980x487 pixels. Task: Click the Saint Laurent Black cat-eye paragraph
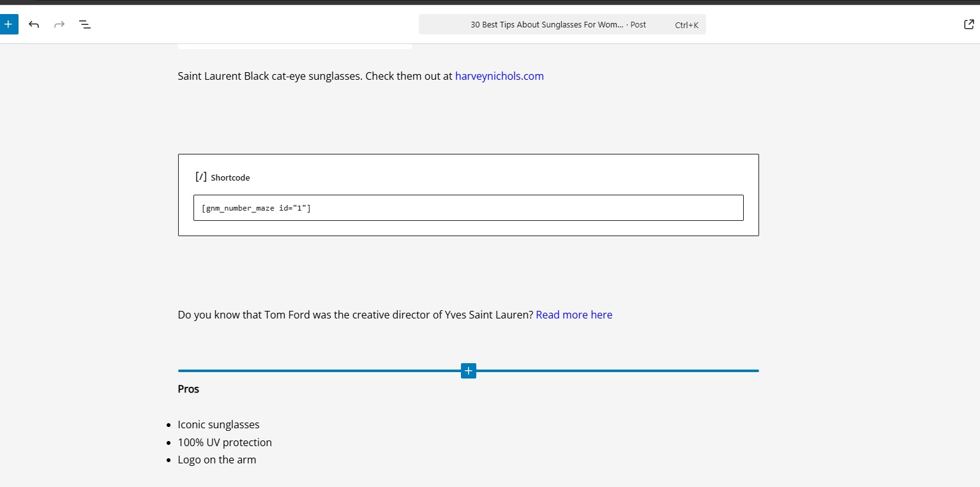coord(361,76)
